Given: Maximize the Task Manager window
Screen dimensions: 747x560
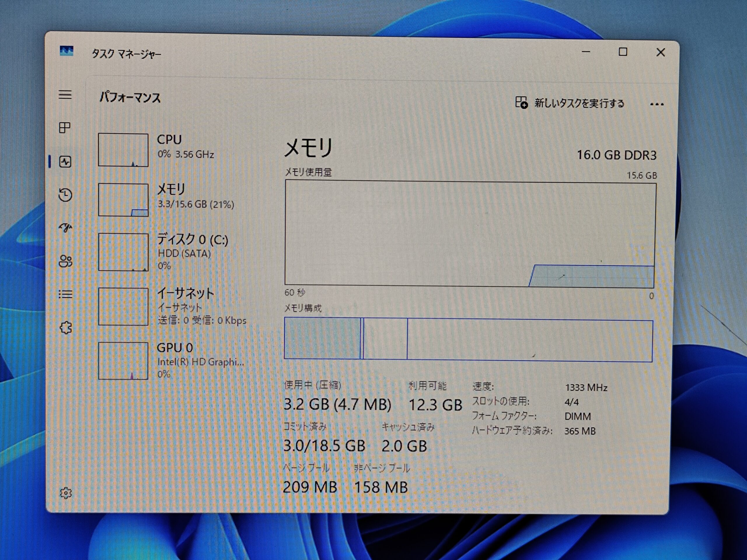Looking at the screenshot, I should point(623,52).
